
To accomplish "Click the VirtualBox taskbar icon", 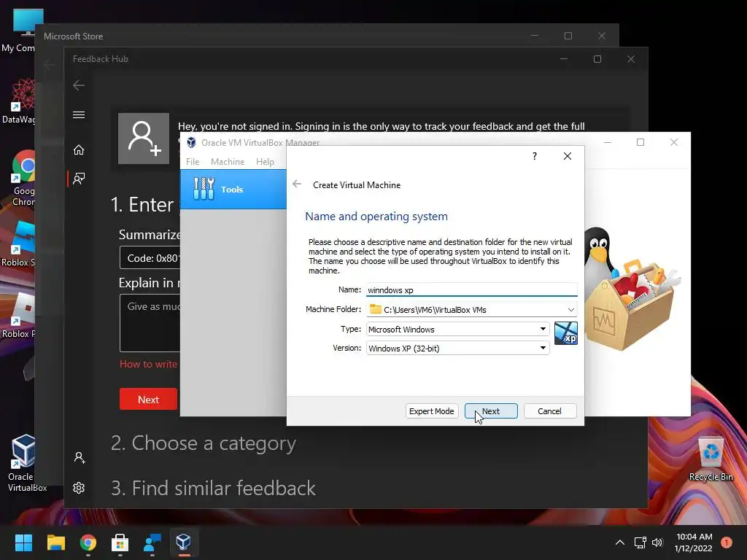I will click(184, 542).
